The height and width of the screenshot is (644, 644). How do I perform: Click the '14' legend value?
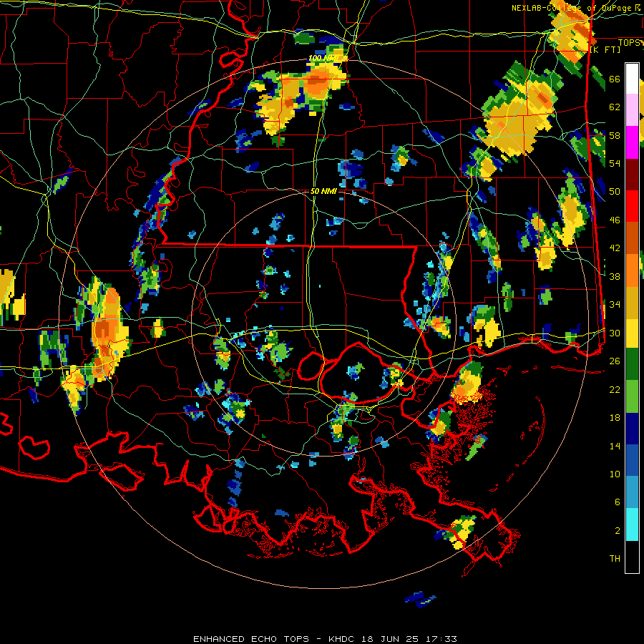click(x=615, y=446)
